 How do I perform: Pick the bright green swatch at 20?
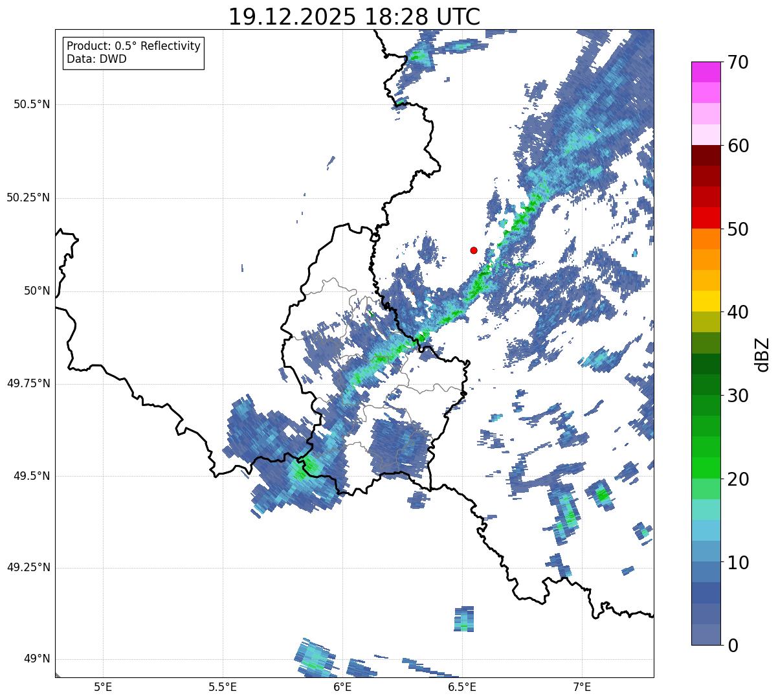706,468
